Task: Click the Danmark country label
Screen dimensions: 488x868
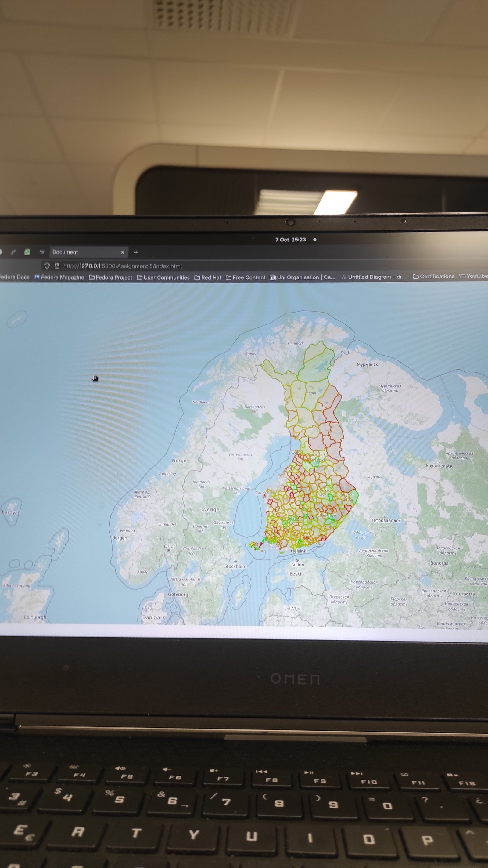Action: (x=154, y=617)
